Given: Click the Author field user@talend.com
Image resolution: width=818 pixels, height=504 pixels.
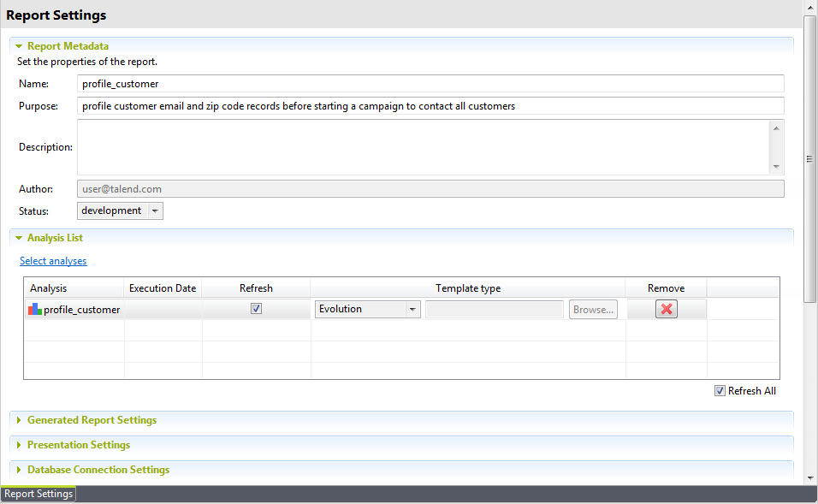Looking at the screenshot, I should tap(430, 189).
